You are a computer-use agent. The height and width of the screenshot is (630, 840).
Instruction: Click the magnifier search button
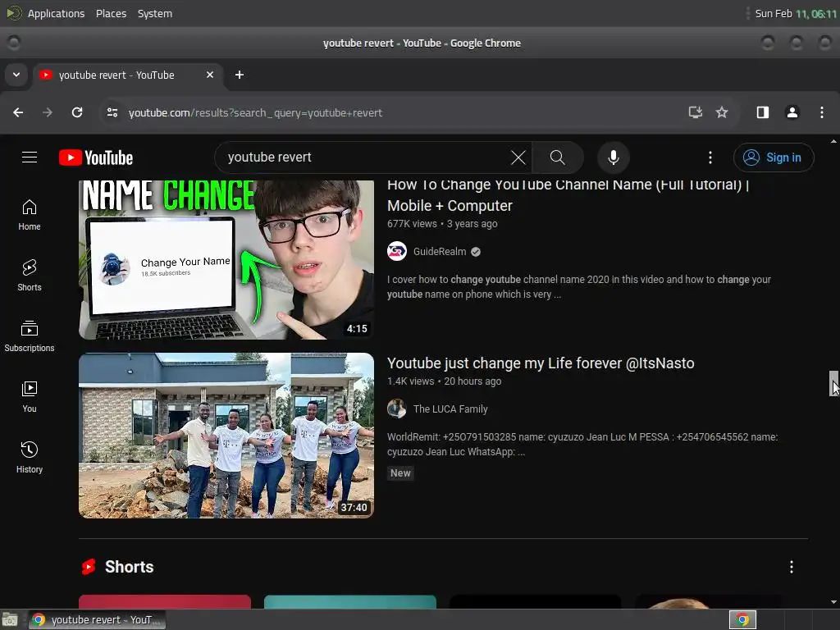coord(558,157)
